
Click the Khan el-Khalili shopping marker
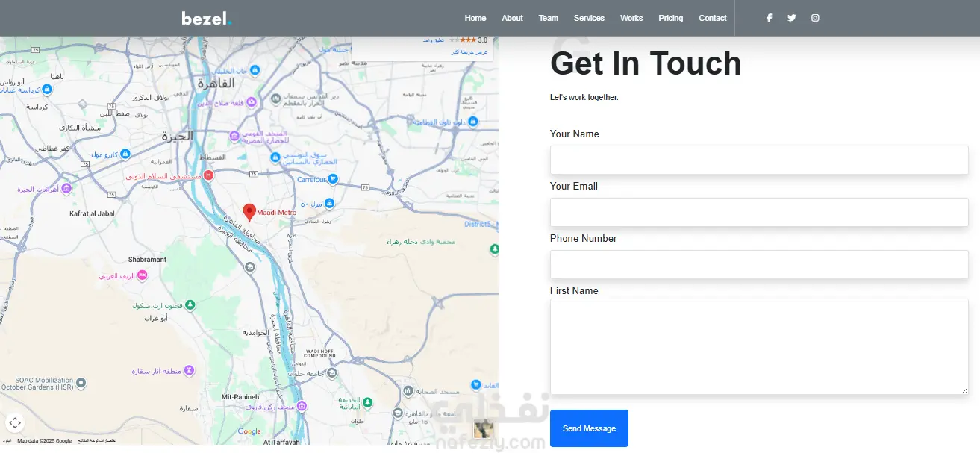tap(255, 70)
